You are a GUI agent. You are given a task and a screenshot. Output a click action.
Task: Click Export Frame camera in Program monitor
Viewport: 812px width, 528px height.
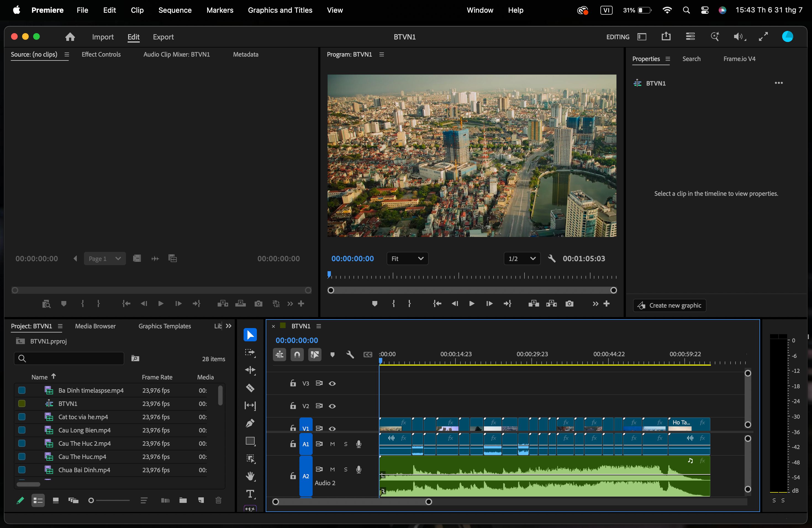tap(569, 303)
